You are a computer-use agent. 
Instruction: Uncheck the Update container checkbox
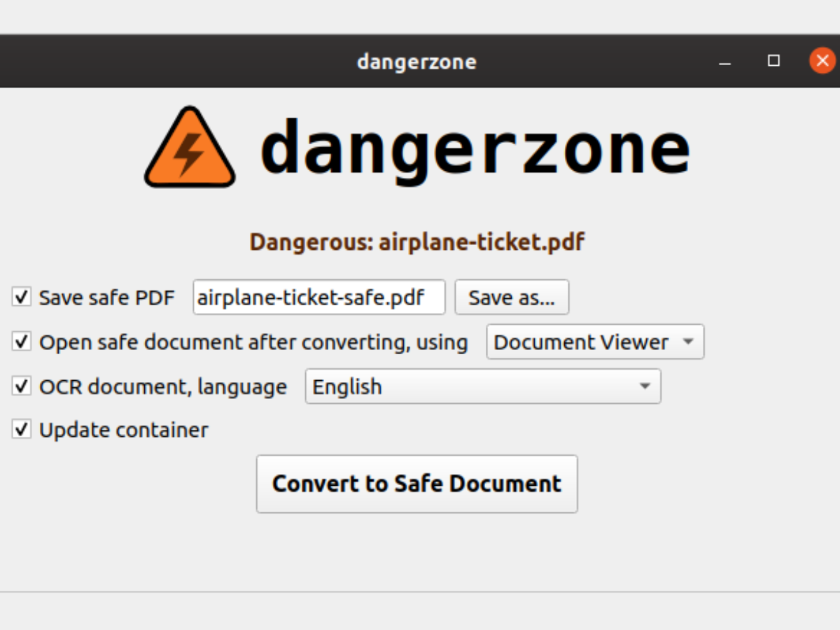pyautogui.click(x=22, y=429)
